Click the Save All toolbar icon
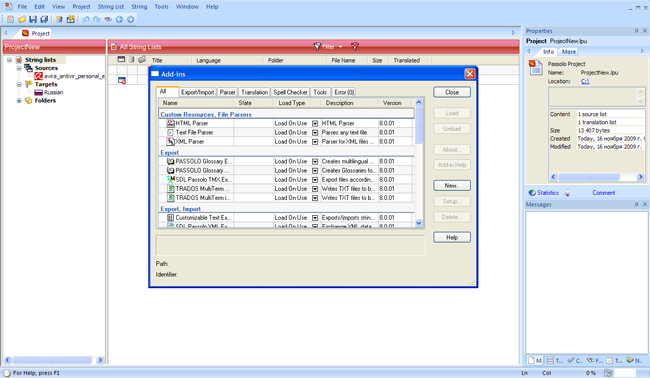The width and height of the screenshot is (650, 378). pos(44,19)
